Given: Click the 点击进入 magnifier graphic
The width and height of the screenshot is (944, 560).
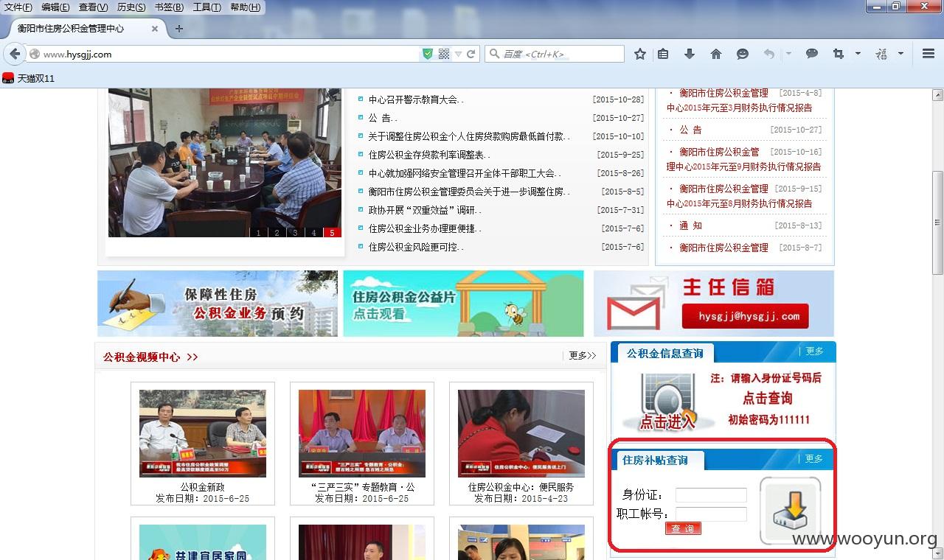Looking at the screenshot, I should (x=667, y=402).
